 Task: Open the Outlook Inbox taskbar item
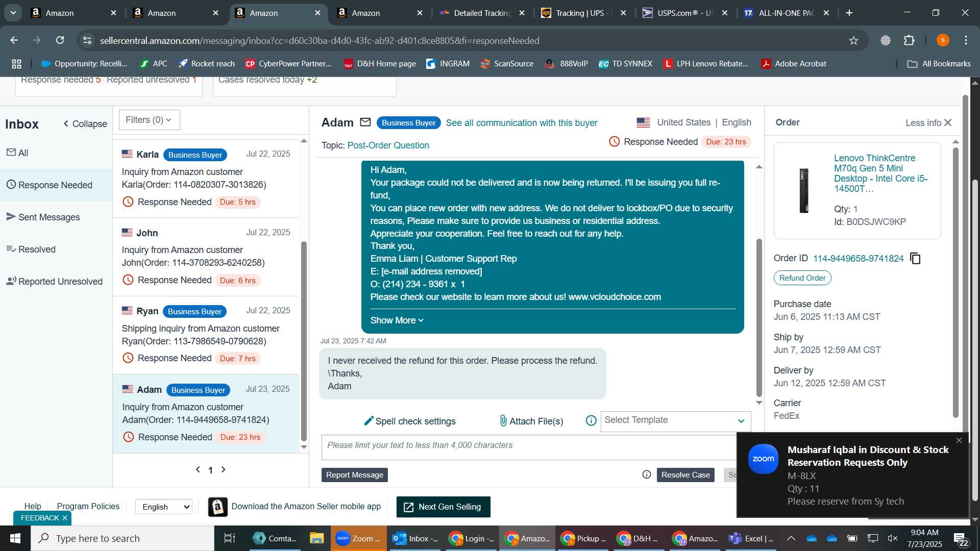415,538
